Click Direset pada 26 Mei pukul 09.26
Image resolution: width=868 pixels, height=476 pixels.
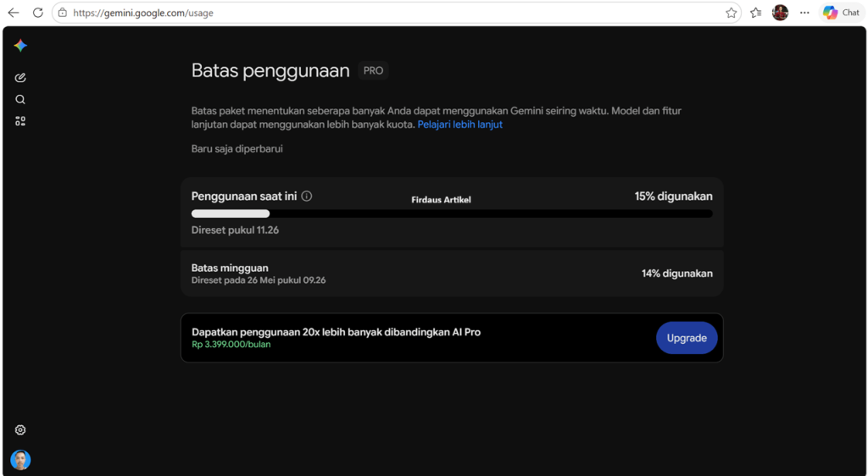pyautogui.click(x=259, y=280)
